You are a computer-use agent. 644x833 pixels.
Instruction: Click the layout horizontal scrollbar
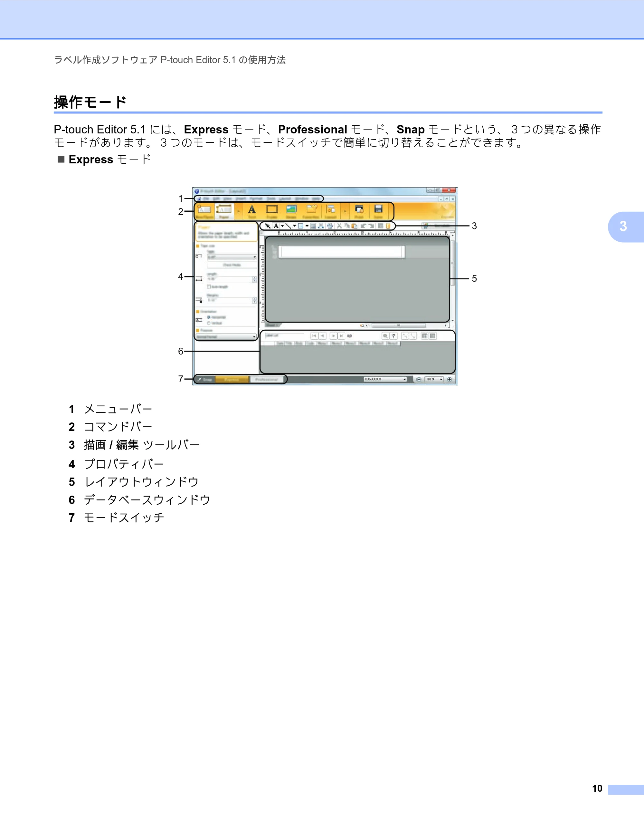click(x=398, y=325)
